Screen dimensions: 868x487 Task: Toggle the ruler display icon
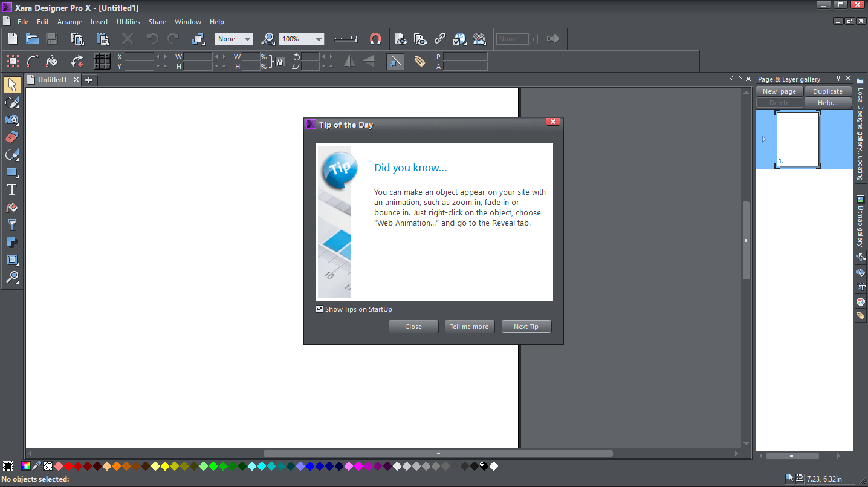tap(346, 39)
